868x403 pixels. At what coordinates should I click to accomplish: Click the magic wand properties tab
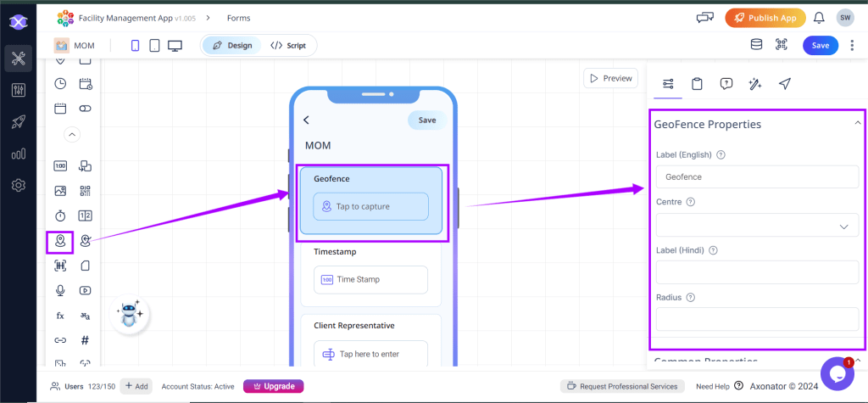[754, 83]
